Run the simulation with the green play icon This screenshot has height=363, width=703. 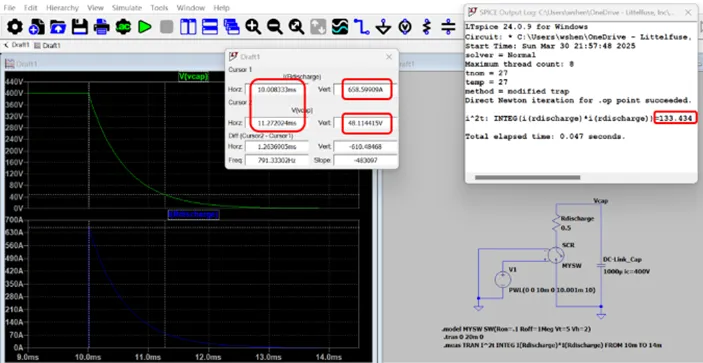pos(145,27)
